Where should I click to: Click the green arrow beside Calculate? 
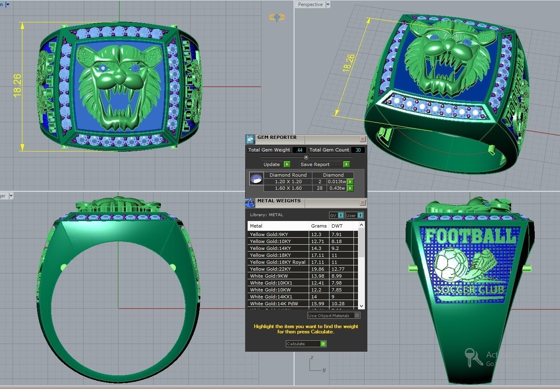[x=323, y=344]
